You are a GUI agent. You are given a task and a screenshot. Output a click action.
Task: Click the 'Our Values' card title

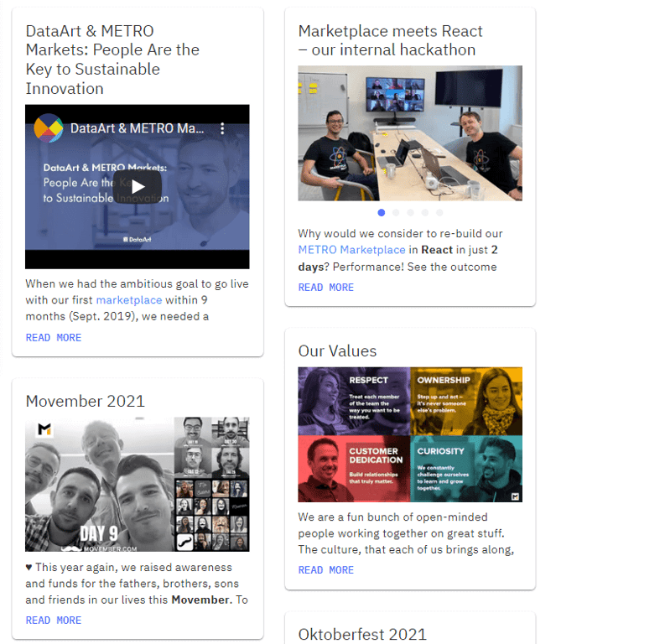(x=337, y=351)
